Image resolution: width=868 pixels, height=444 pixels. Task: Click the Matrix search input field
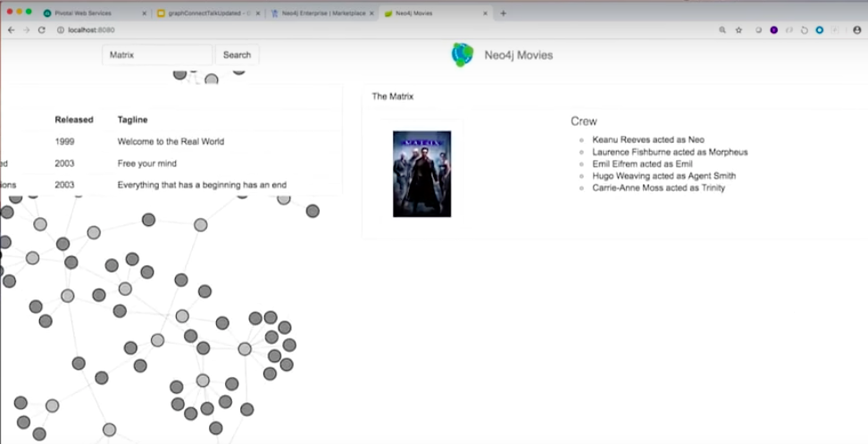tap(157, 54)
